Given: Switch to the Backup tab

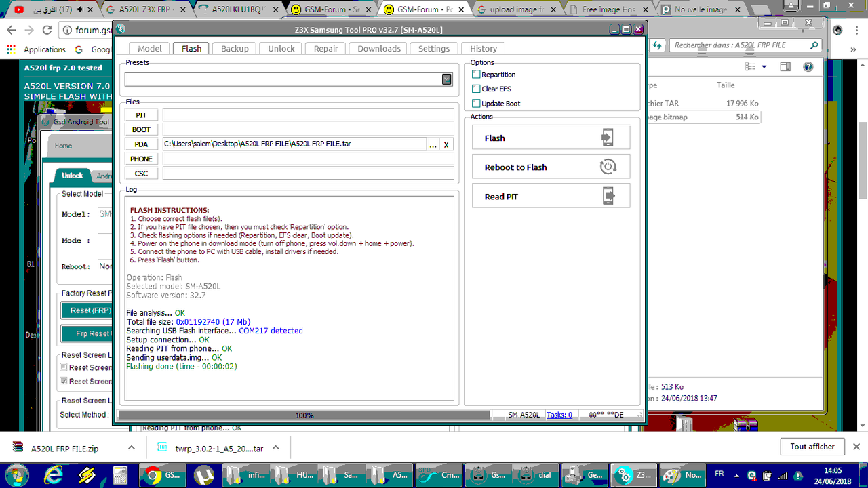Looking at the screenshot, I should tap(235, 48).
